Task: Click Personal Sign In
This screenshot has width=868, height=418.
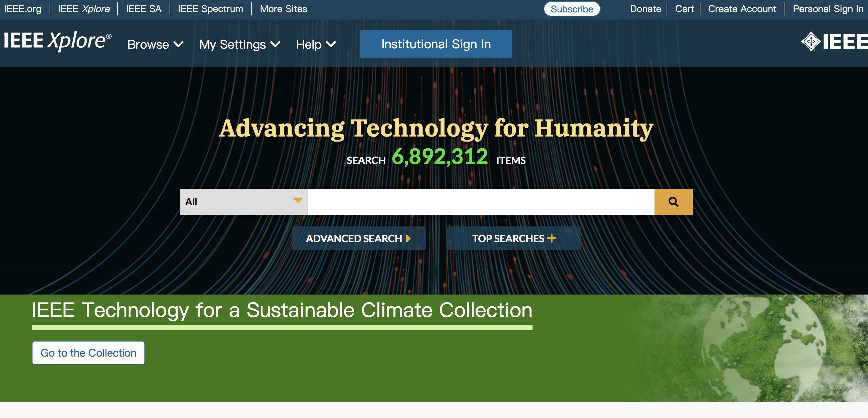Action: [828, 9]
